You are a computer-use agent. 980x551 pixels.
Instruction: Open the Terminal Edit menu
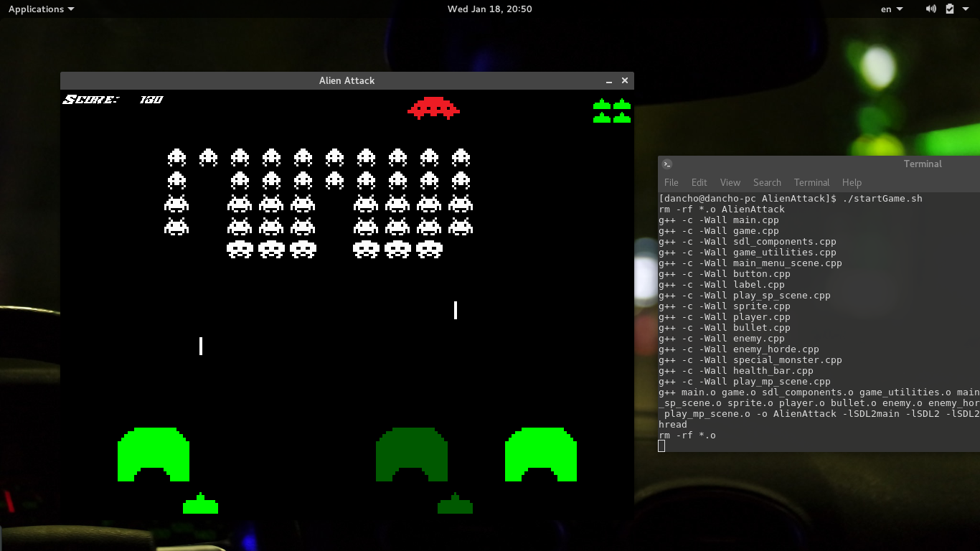699,182
